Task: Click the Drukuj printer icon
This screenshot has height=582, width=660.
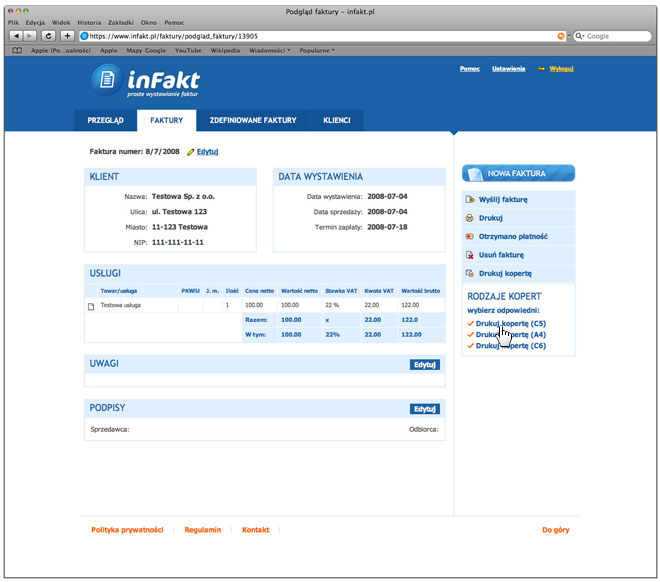Action: 470,218
